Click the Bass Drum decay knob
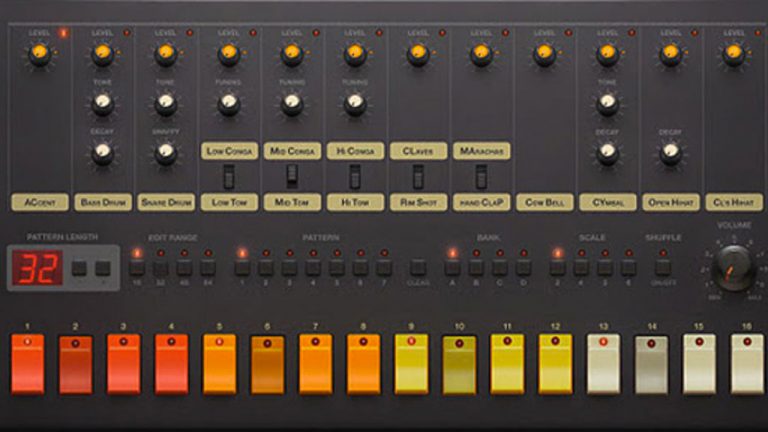 pos(102,153)
